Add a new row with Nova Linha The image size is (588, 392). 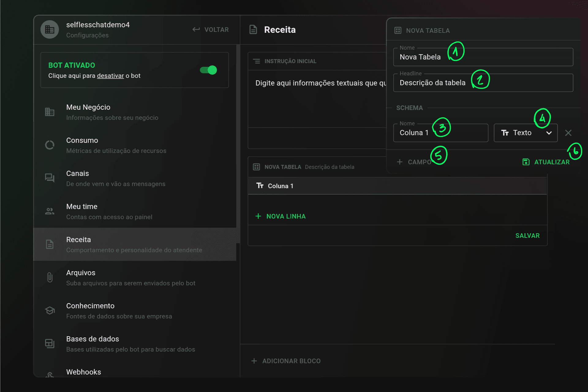pyautogui.click(x=281, y=216)
